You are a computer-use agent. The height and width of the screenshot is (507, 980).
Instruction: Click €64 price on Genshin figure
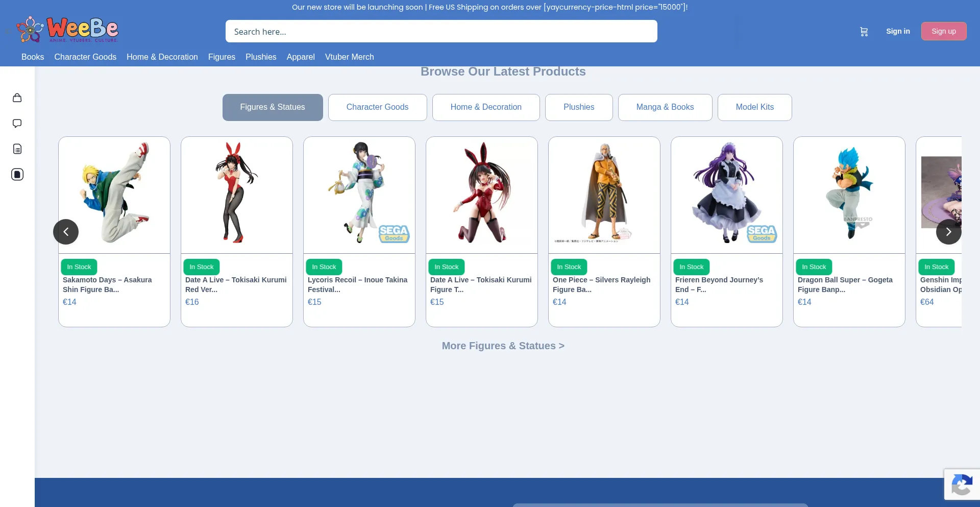pyautogui.click(x=927, y=302)
